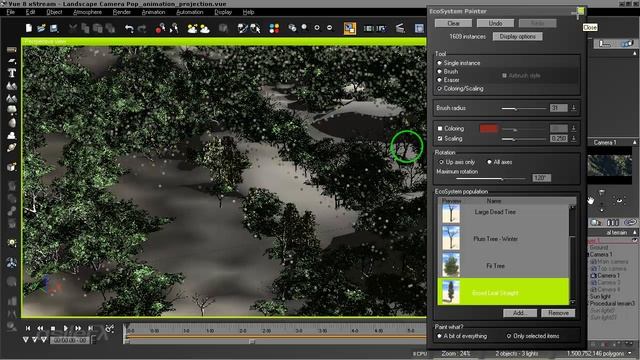Open the polygons status bar dropdown arrow

click(x=631, y=353)
